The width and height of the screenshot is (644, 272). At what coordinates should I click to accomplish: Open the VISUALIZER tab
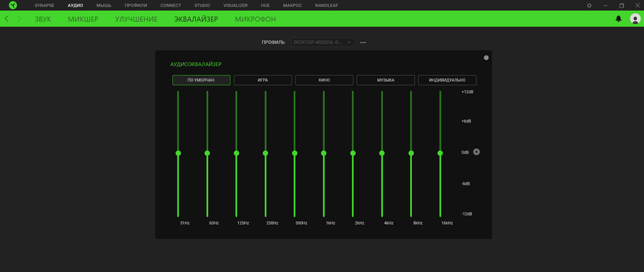click(235, 5)
